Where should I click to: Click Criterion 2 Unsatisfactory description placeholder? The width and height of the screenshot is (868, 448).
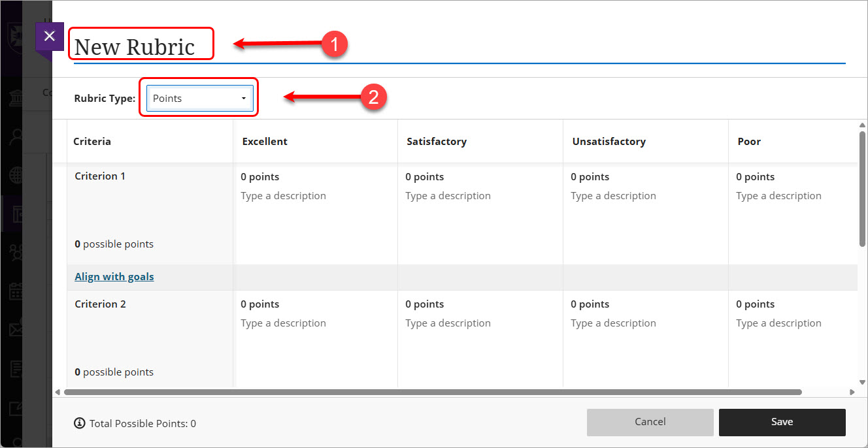tap(613, 323)
